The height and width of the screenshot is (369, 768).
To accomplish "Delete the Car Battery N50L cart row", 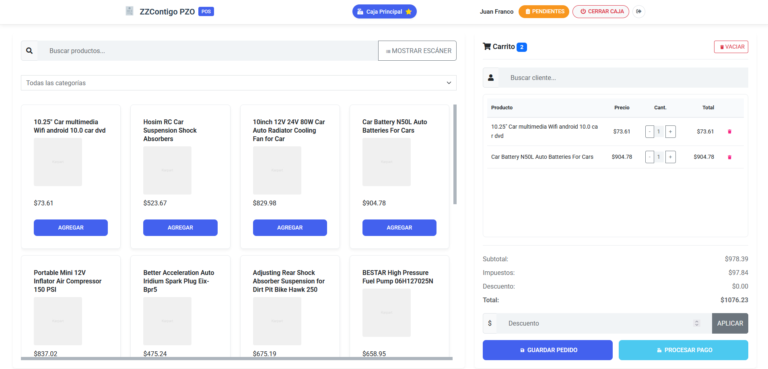I will click(729, 157).
